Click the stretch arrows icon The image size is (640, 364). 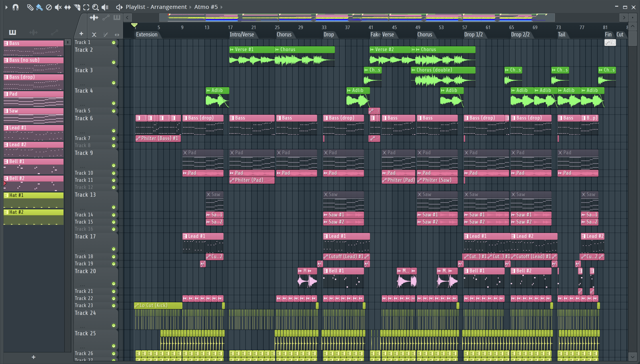117,34
